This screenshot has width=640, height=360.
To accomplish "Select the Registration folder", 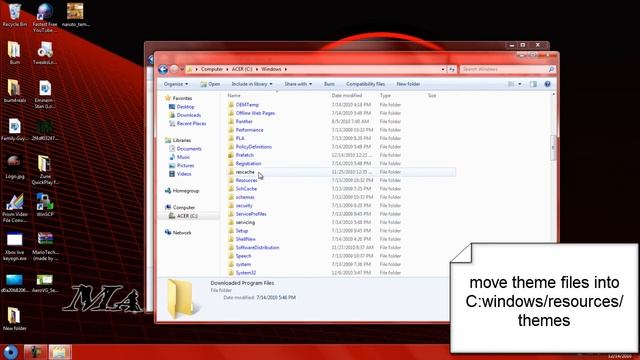I will 244,164.
